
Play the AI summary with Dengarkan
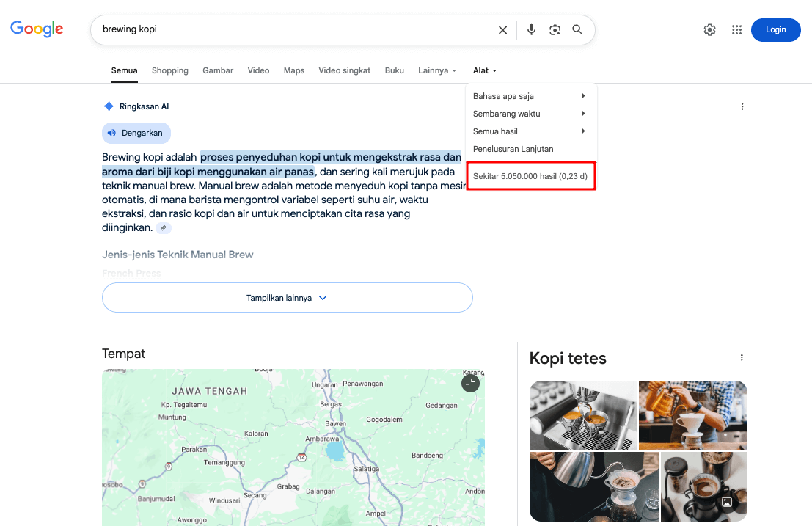pyautogui.click(x=136, y=133)
